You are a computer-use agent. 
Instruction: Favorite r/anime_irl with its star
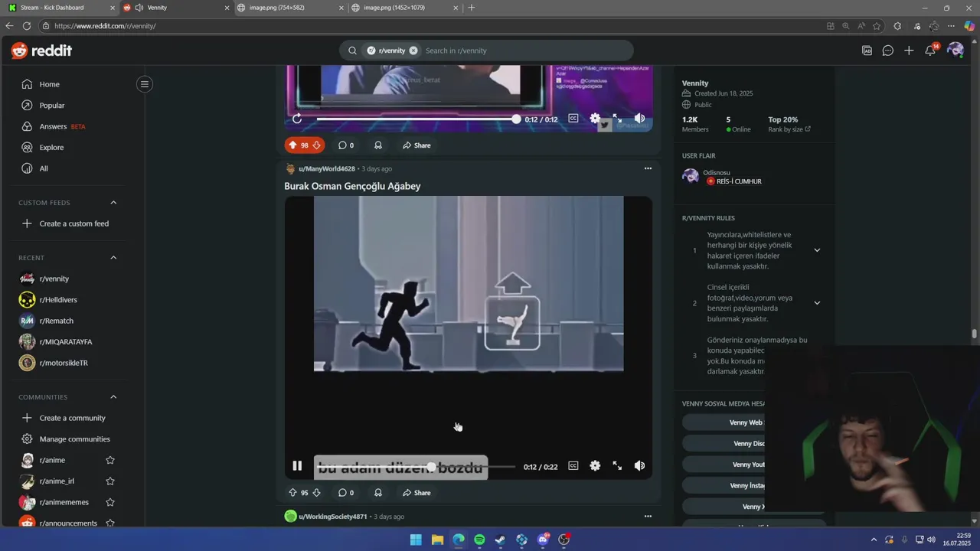click(x=110, y=481)
